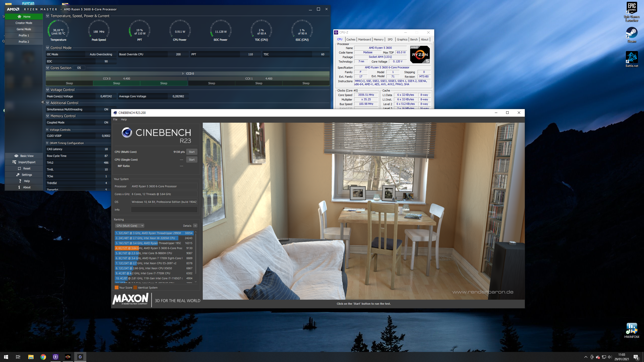Click the Reset icon in sidebar
Image resolution: width=644 pixels, height=362 pixels.
[x=19, y=168]
